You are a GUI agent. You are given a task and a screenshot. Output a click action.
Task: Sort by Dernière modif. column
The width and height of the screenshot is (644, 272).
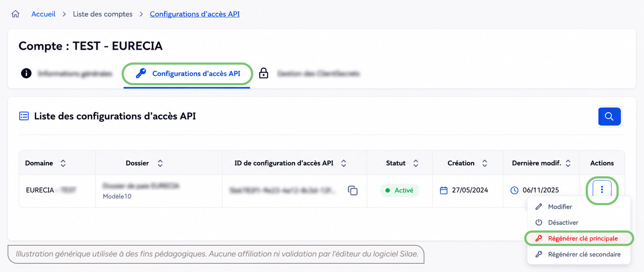(568, 163)
